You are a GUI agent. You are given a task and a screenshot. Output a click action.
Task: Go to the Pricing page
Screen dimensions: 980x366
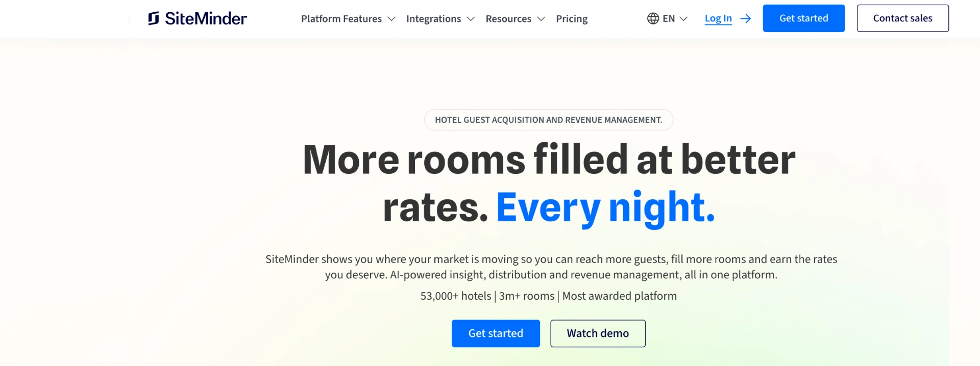point(572,19)
